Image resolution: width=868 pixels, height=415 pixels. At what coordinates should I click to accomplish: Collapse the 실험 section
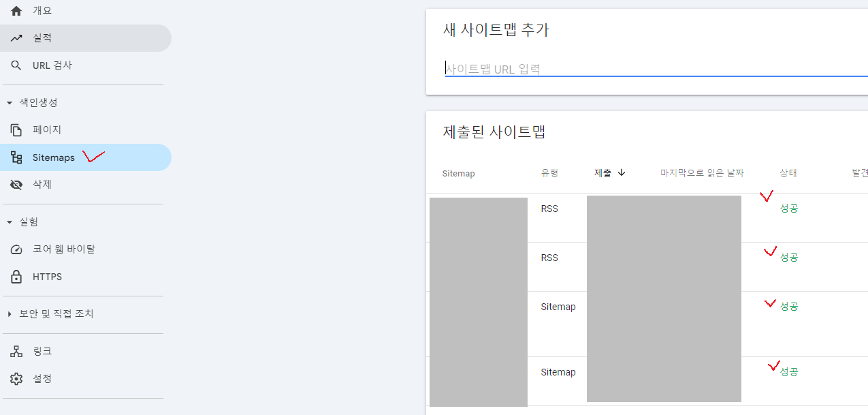9,221
